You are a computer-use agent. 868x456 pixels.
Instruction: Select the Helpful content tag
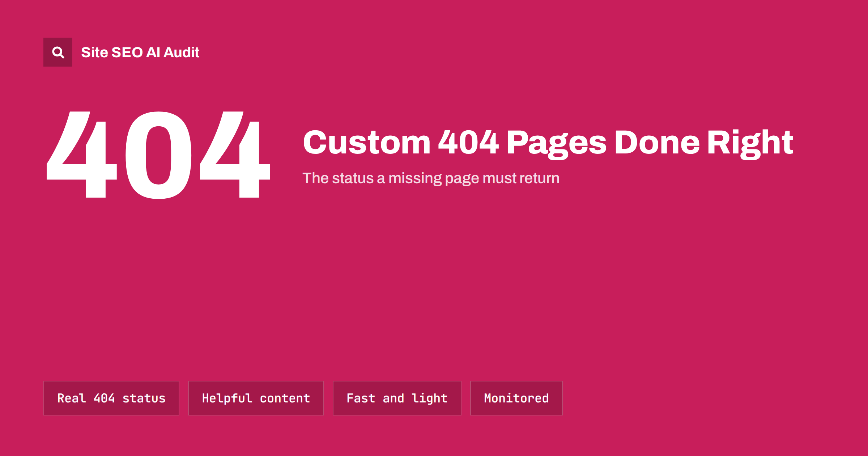click(x=256, y=398)
